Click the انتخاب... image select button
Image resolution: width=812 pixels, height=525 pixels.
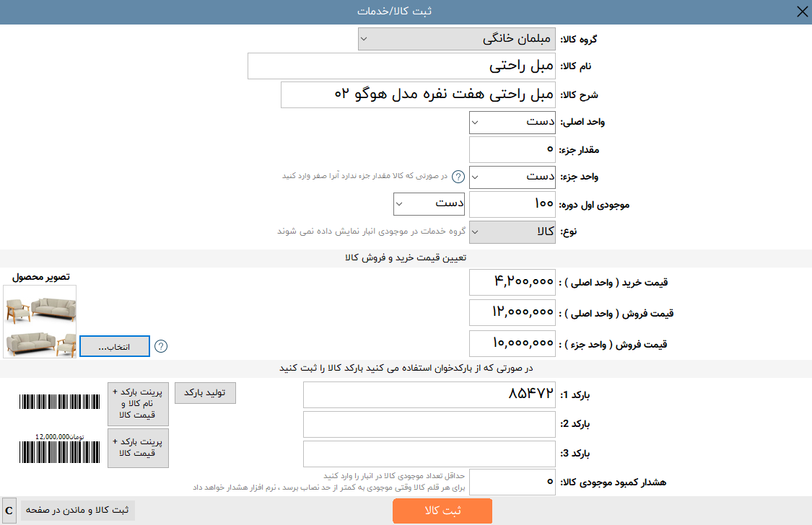pyautogui.click(x=115, y=347)
